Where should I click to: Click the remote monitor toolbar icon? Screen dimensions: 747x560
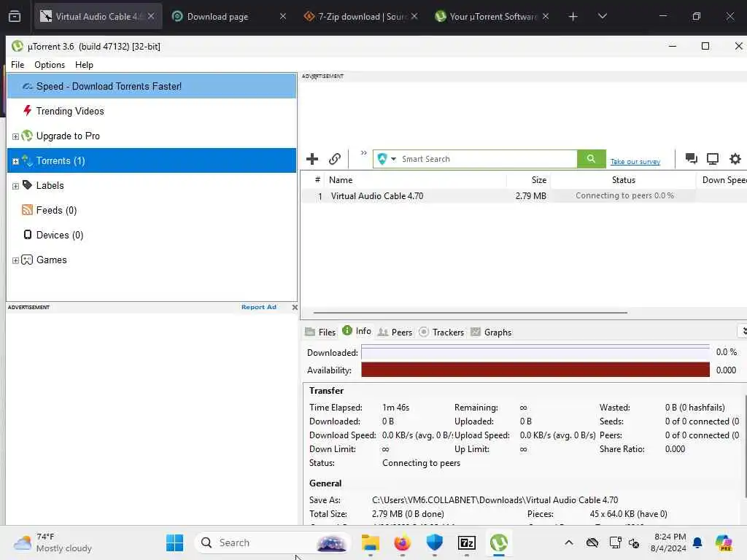tap(713, 159)
